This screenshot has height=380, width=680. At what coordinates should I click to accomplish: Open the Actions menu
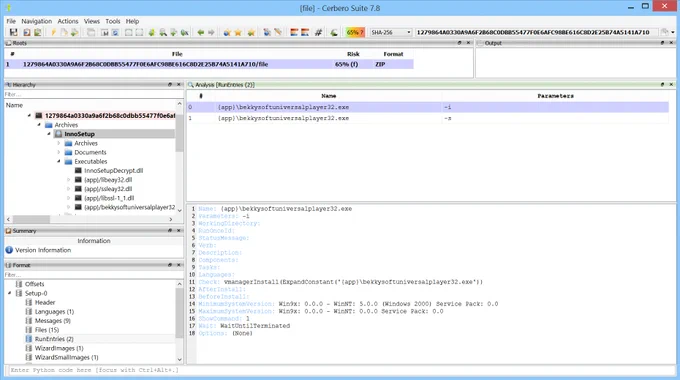[x=68, y=21]
